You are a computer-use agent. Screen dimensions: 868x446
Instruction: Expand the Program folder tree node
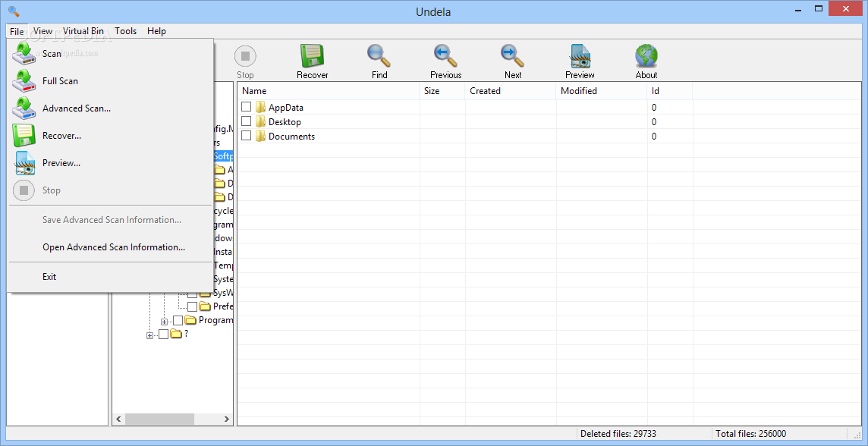click(164, 322)
